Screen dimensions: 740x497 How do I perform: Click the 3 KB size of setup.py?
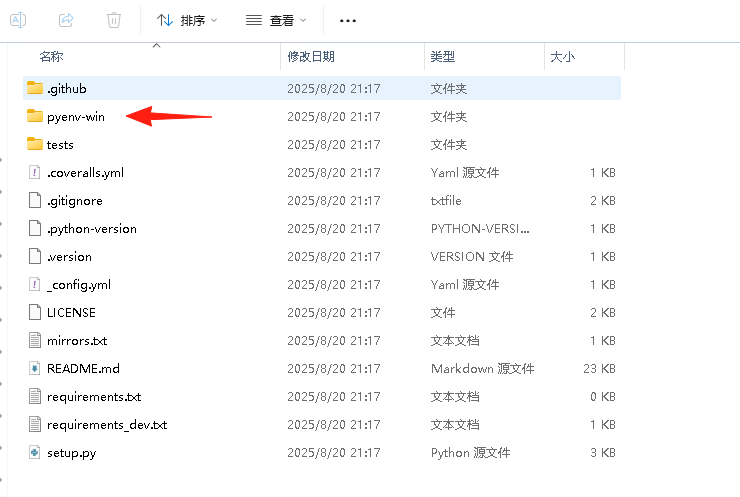(x=603, y=452)
